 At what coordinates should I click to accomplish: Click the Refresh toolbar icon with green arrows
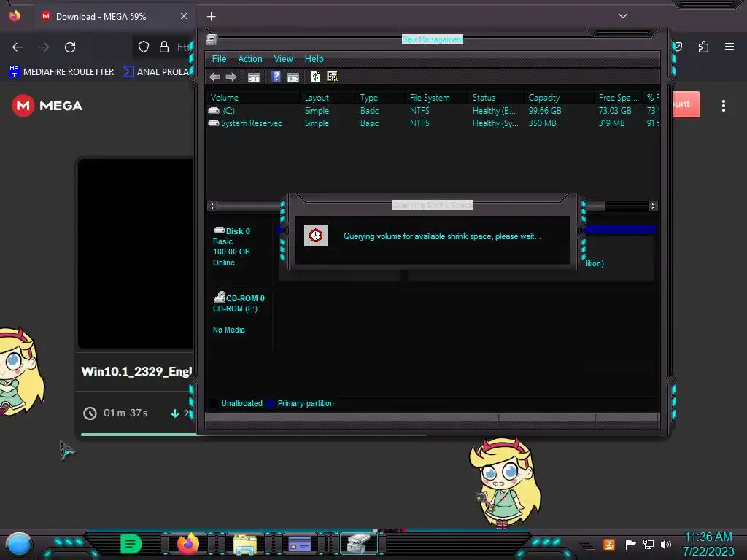[x=315, y=77]
